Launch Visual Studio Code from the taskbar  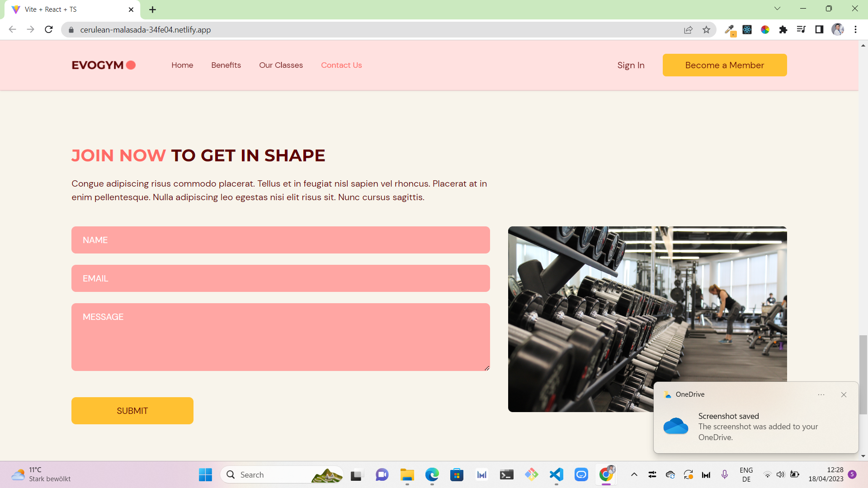(x=557, y=474)
